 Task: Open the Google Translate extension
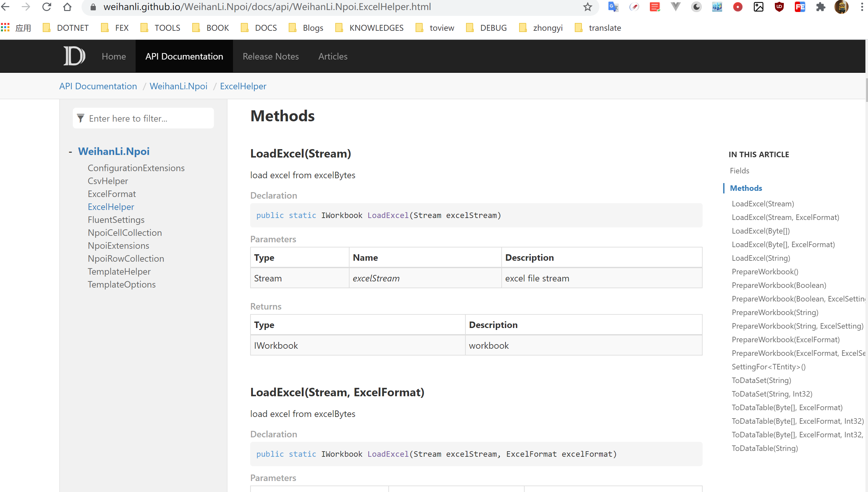(x=613, y=7)
